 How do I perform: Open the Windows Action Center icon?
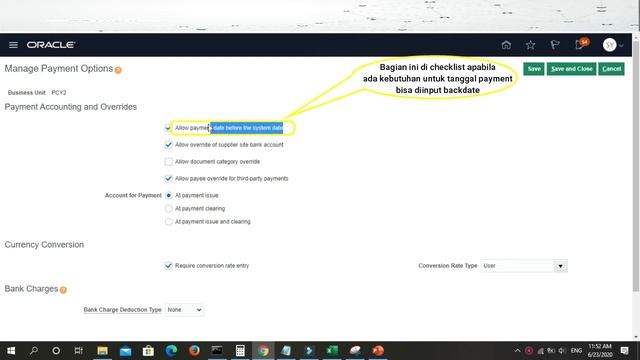[624, 351]
